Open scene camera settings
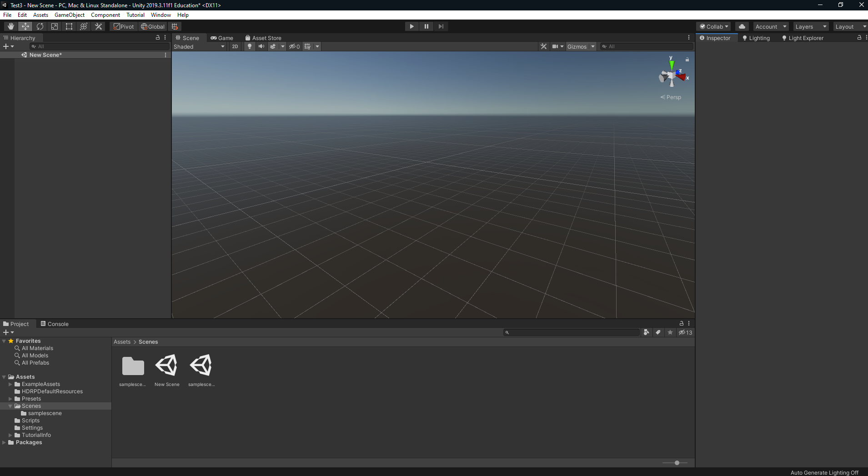Image resolution: width=868 pixels, height=476 pixels. pos(557,46)
